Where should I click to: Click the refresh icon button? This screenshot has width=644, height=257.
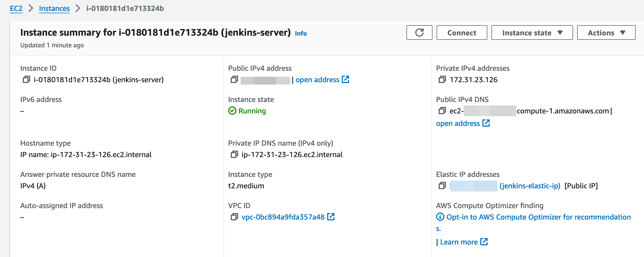419,33
